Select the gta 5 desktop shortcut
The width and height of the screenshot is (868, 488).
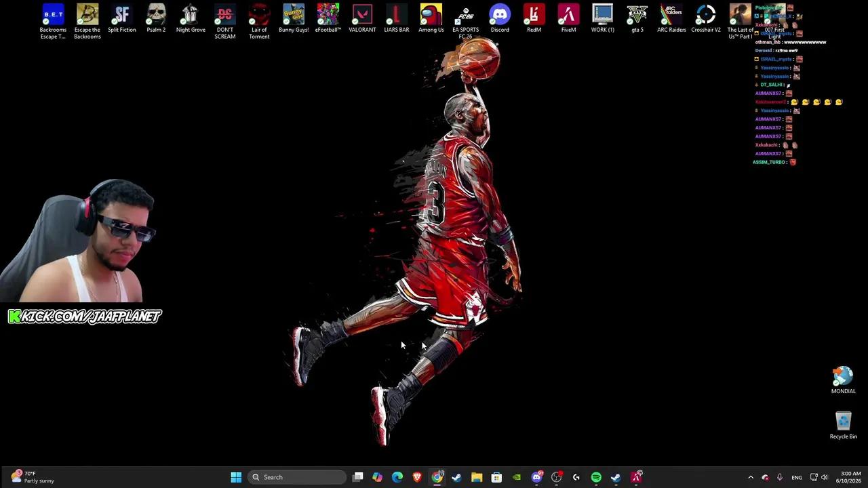(637, 18)
